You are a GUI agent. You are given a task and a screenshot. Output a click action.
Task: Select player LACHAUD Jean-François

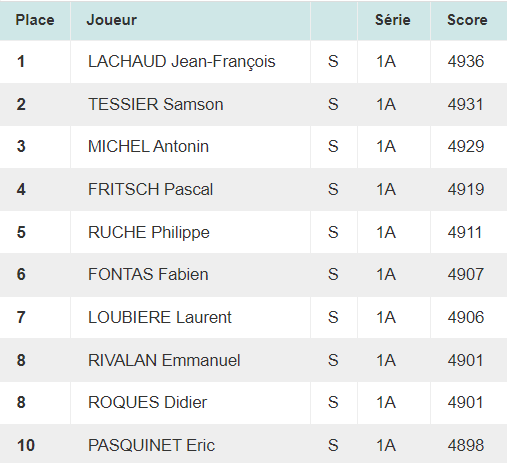[x=182, y=62]
